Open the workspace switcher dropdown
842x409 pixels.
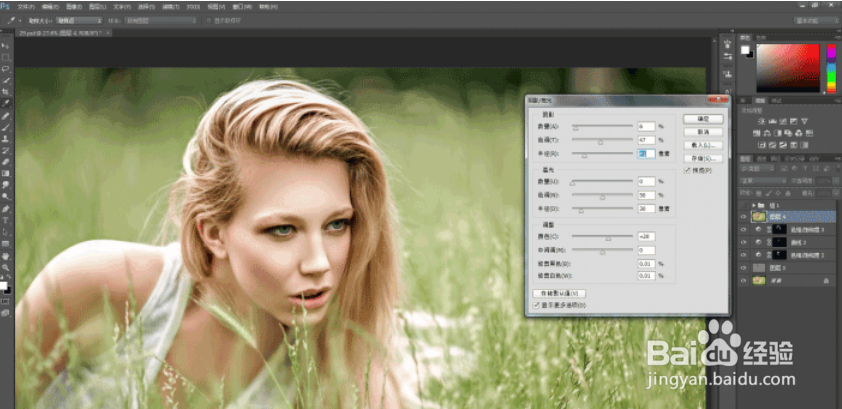(817, 20)
